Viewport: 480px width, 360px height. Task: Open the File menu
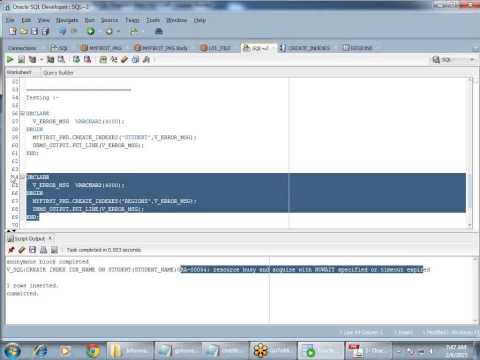pyautogui.click(x=10, y=20)
